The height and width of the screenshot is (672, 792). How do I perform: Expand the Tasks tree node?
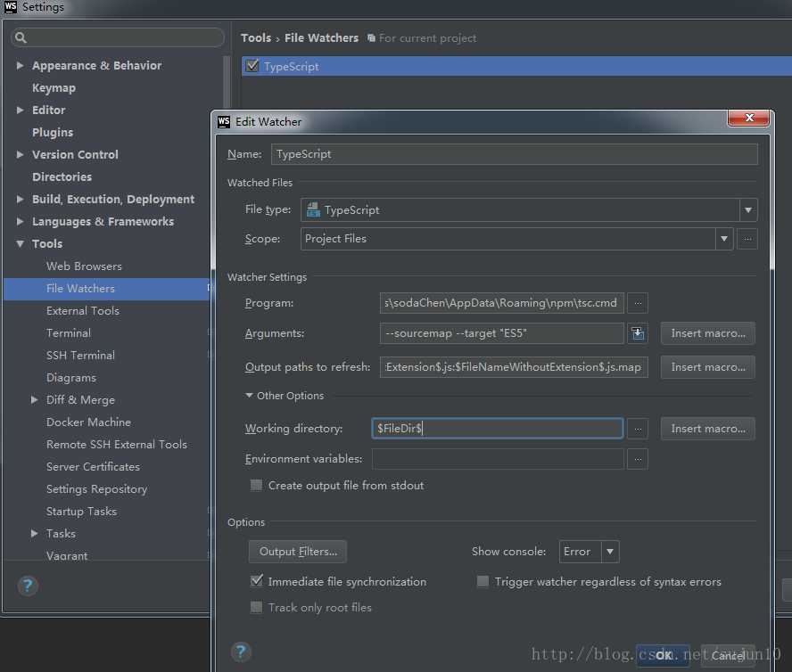[34, 533]
